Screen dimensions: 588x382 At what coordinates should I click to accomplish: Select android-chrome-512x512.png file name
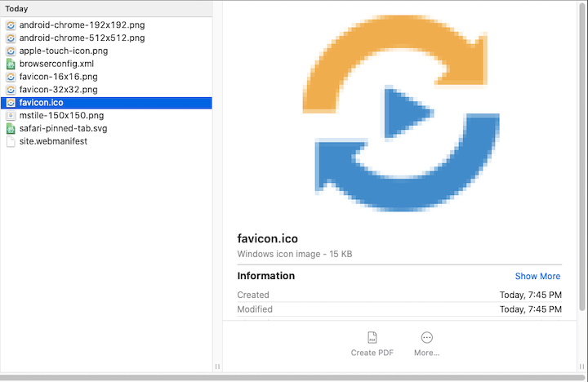click(x=82, y=38)
